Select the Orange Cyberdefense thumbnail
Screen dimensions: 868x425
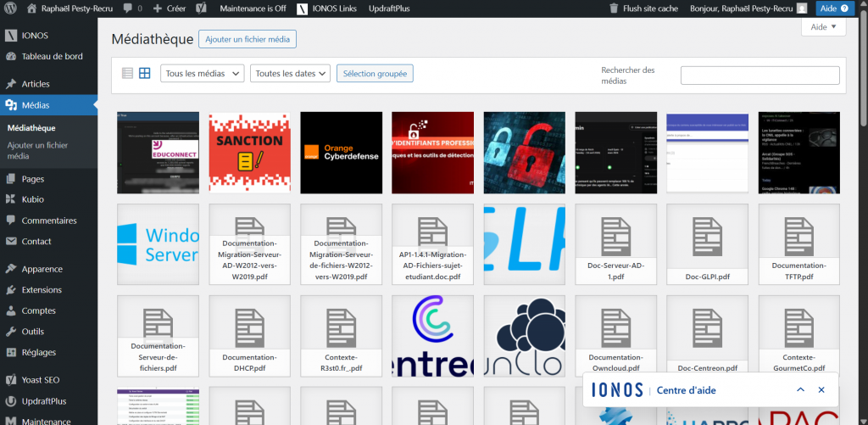click(x=341, y=153)
